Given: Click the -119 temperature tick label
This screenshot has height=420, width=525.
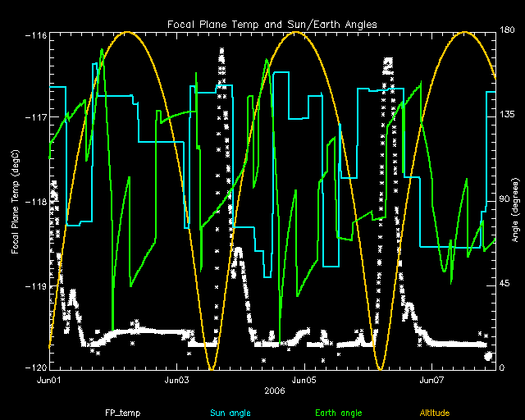Looking at the screenshot, I should click(x=34, y=286).
